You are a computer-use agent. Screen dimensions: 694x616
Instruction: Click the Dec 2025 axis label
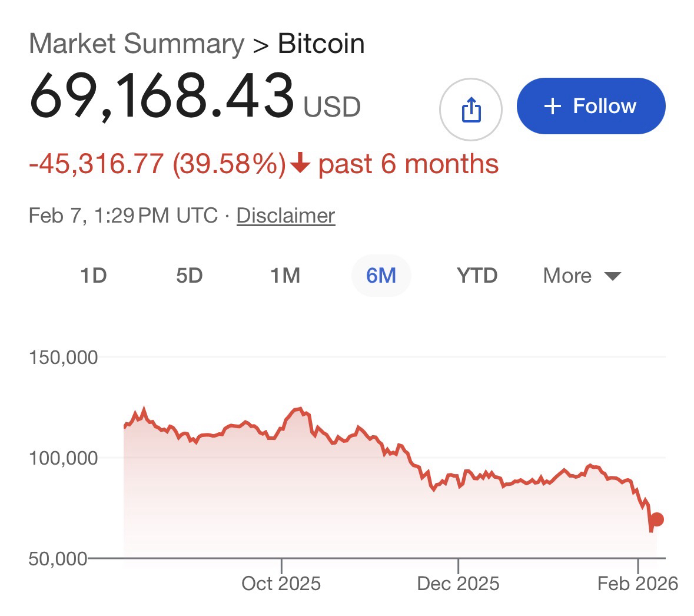click(458, 584)
